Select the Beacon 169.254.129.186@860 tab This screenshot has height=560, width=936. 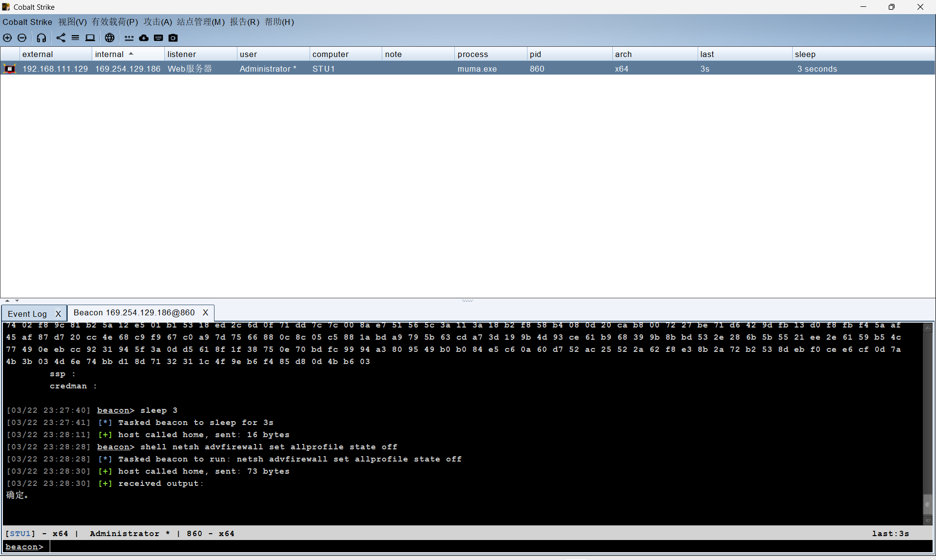pos(134,313)
